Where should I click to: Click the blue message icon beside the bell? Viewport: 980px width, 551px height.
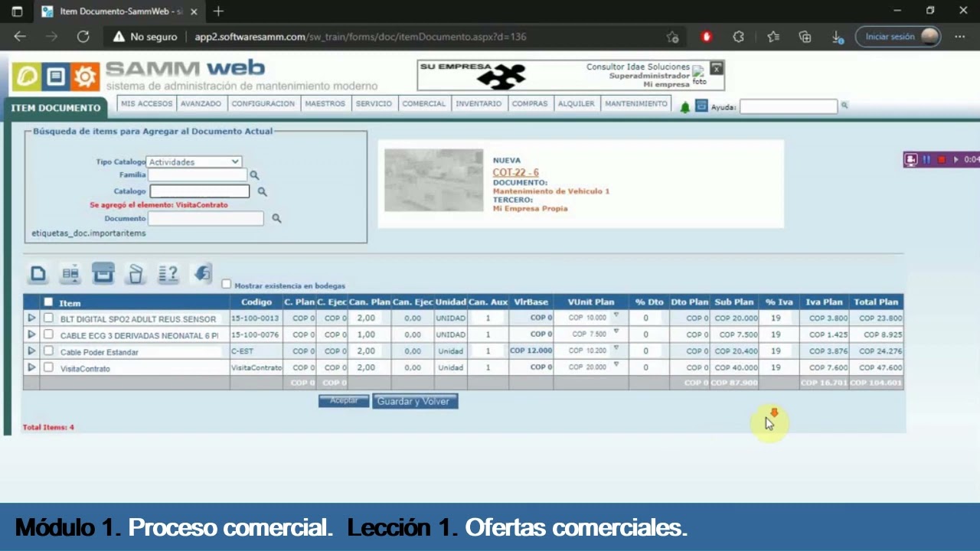point(701,106)
